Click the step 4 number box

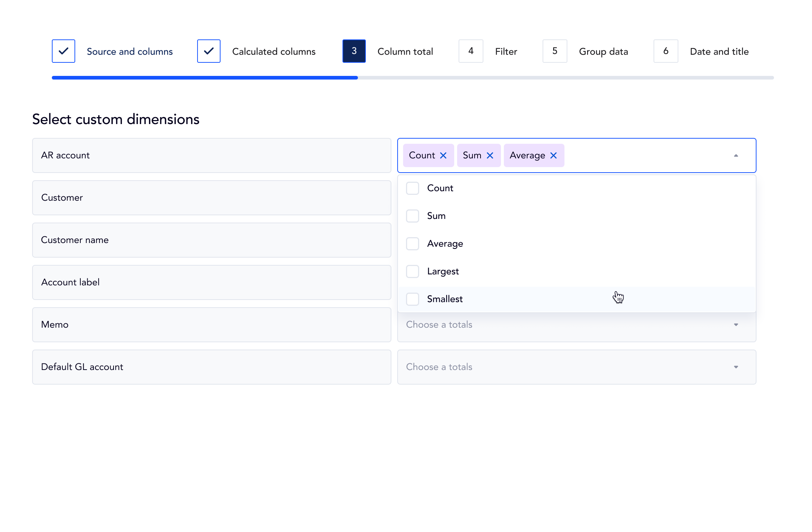pyautogui.click(x=471, y=51)
